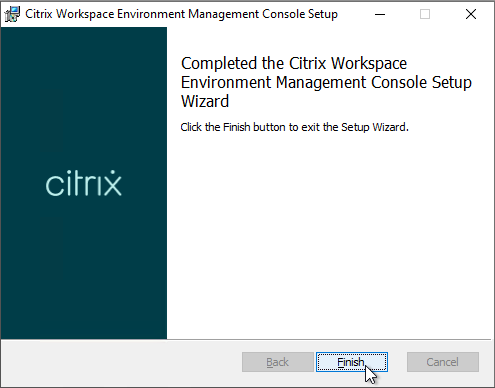Click the word Setup in the title bar
The image size is (495, 388).
pyautogui.click(x=323, y=14)
